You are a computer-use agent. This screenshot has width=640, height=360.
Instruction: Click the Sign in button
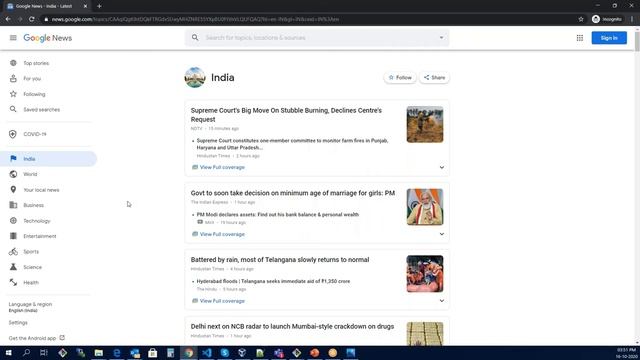pyautogui.click(x=609, y=38)
